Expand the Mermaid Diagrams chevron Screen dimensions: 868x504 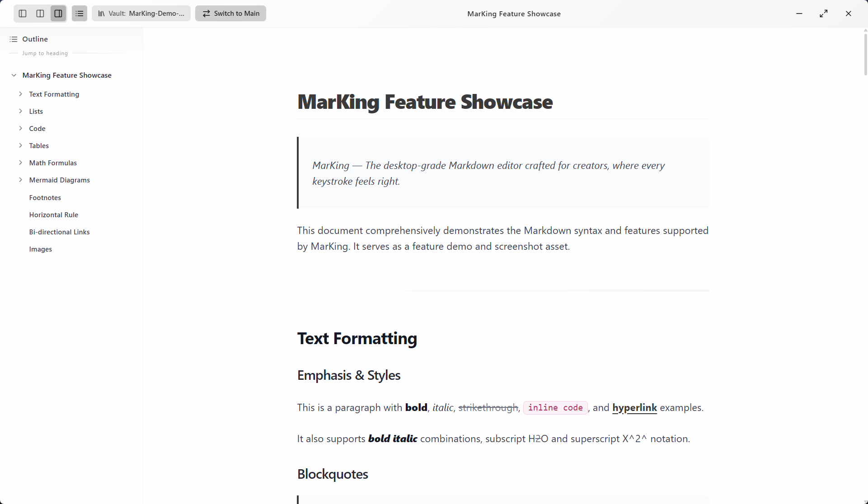21,180
